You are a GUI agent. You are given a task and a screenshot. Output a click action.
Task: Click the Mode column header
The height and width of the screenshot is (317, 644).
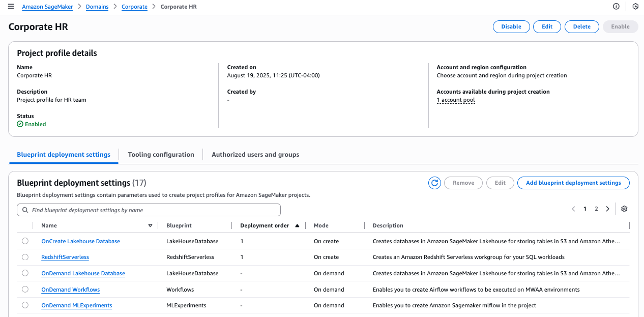click(321, 225)
